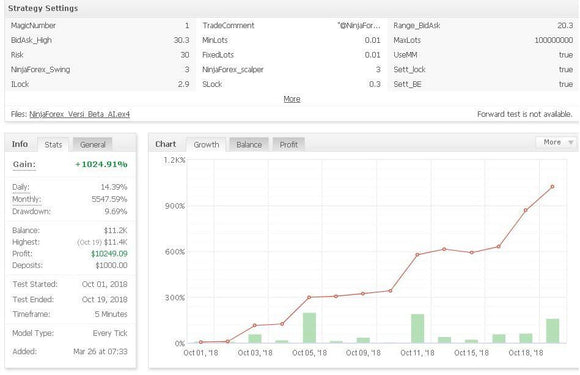Screen dimensions: 580x375
Task: Click the MagicNumber setting row
Action: (x=100, y=26)
